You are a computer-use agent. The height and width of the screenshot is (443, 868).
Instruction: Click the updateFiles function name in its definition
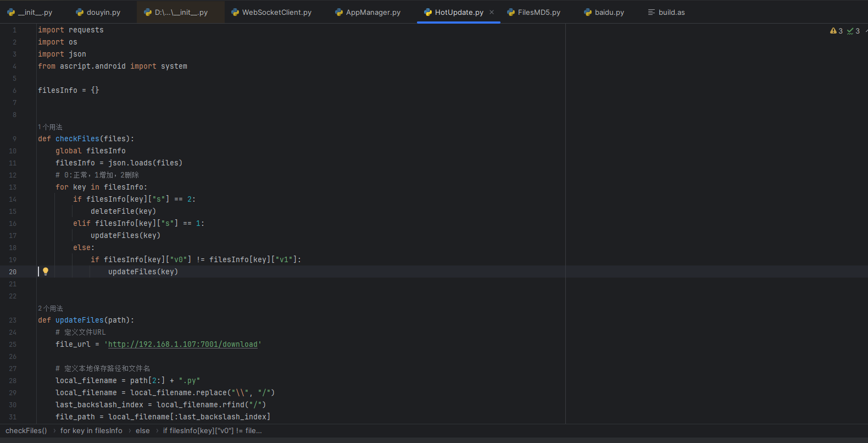tap(80, 320)
